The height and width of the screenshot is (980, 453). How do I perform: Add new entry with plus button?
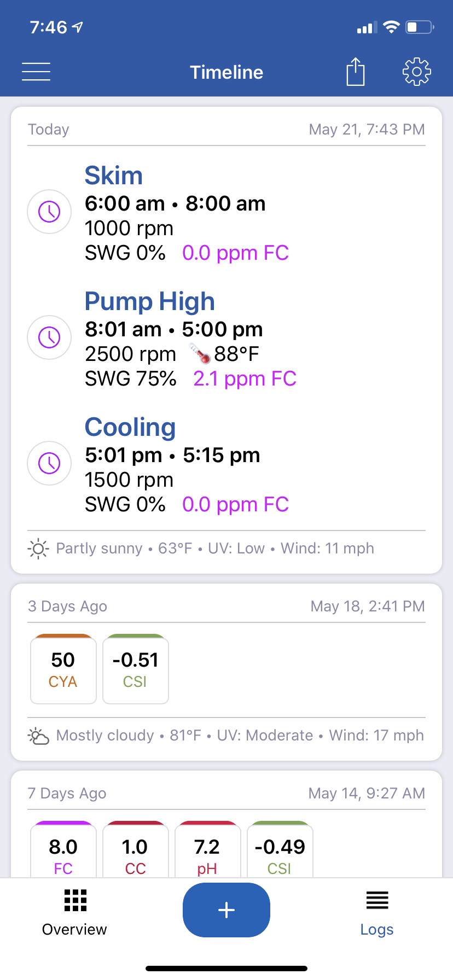point(226,910)
